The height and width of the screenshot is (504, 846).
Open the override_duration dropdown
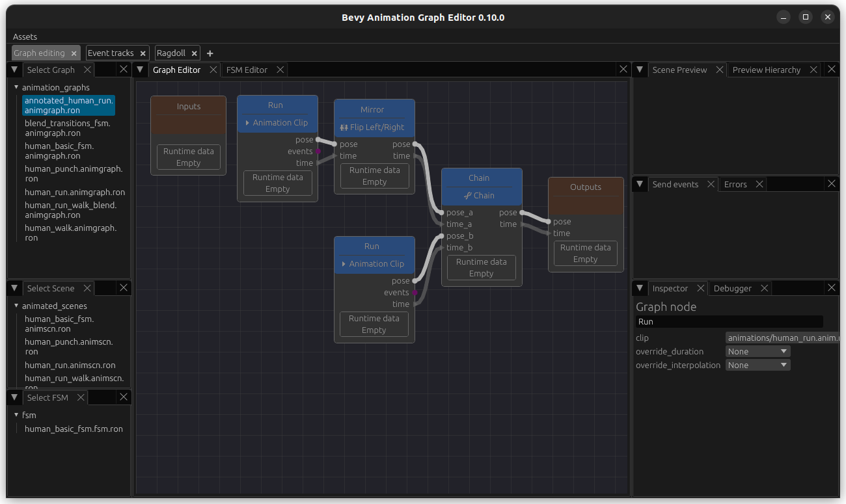[x=757, y=351]
